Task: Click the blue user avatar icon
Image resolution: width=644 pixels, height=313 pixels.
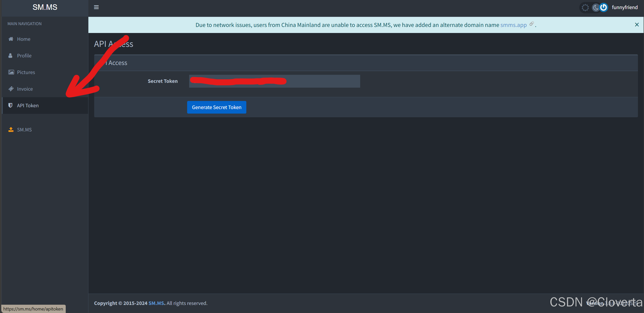Action: pos(603,7)
